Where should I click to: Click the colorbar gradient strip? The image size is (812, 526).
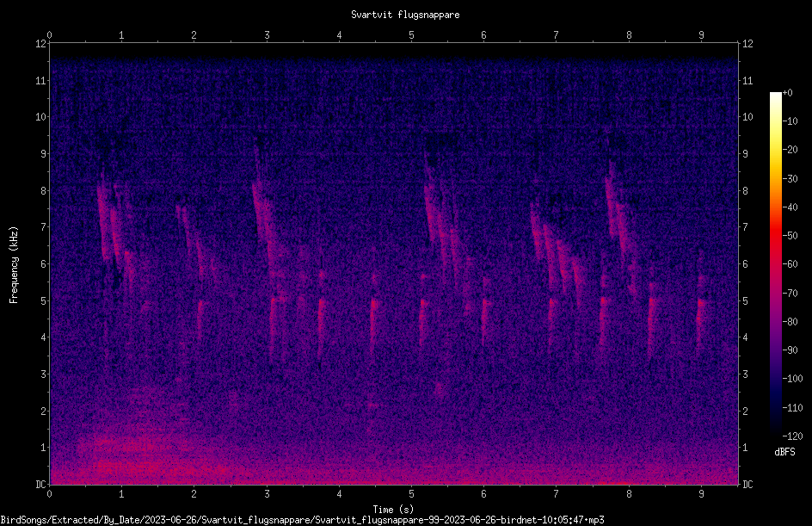(775, 264)
